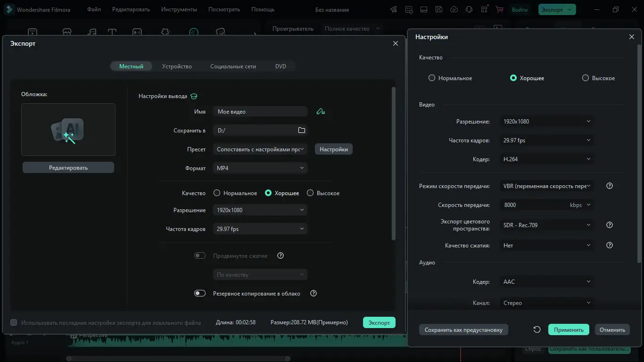This screenshot has width=644, height=362.
Task: Click the layout icon left of the save icon
Action: point(424,9)
